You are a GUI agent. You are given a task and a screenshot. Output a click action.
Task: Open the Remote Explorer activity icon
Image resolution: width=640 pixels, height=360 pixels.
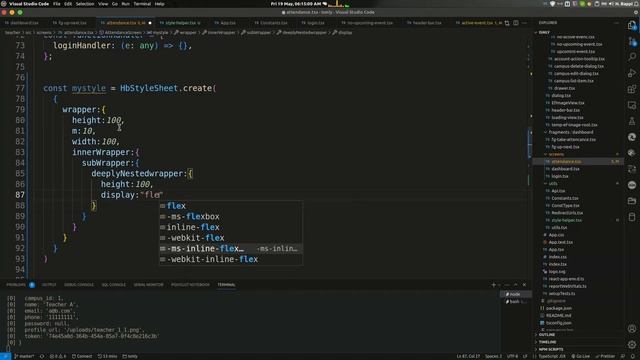[632, 105]
